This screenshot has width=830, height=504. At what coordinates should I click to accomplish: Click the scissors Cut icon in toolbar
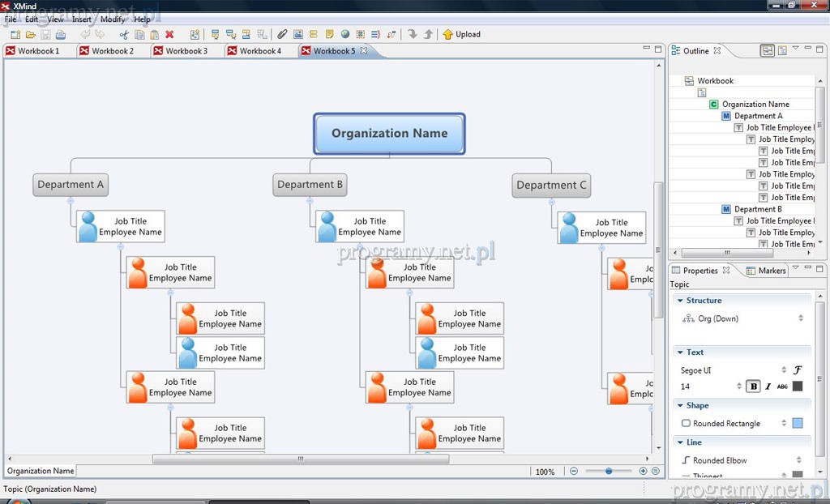tap(124, 35)
